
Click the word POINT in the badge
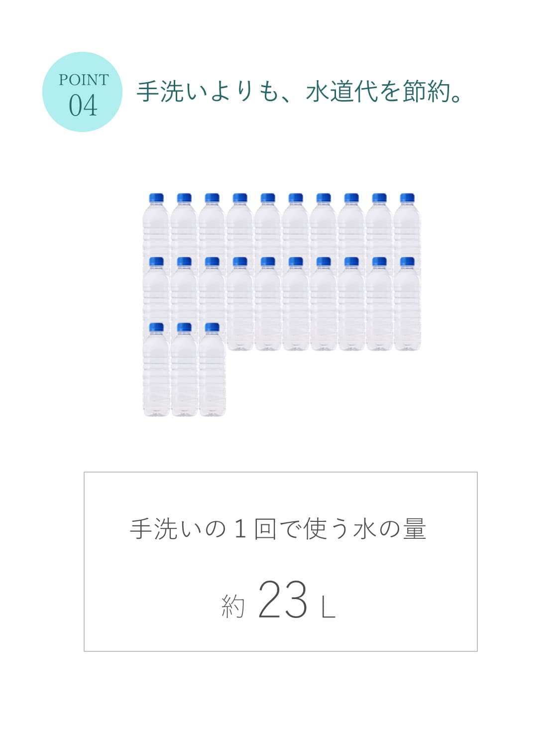click(x=83, y=80)
